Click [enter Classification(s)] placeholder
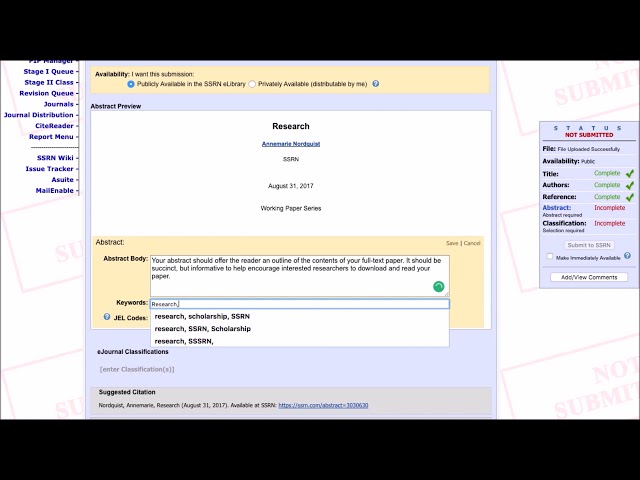 (137, 369)
